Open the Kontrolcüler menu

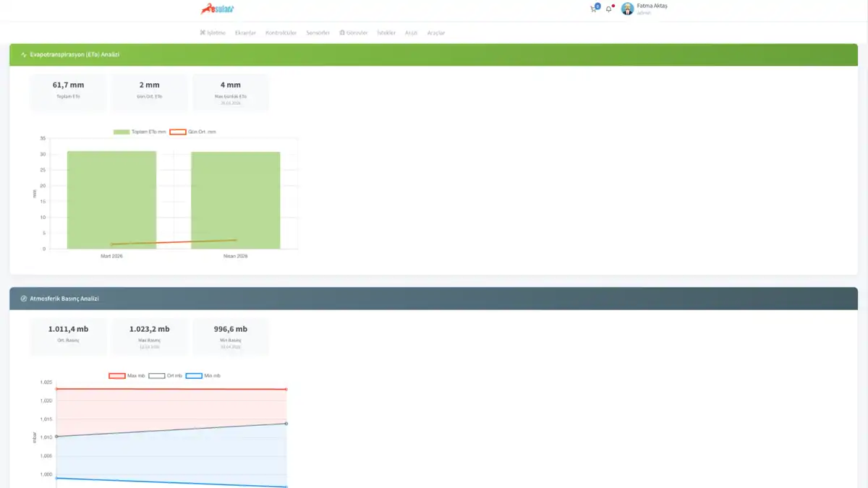[x=281, y=33]
